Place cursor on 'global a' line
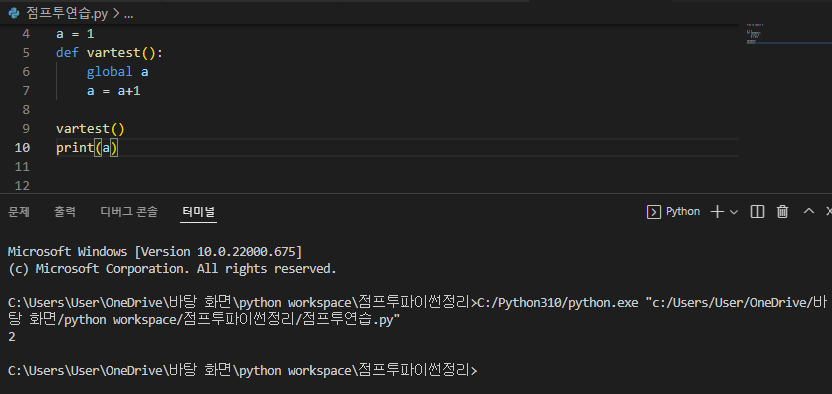The height and width of the screenshot is (394, 832). point(117,72)
